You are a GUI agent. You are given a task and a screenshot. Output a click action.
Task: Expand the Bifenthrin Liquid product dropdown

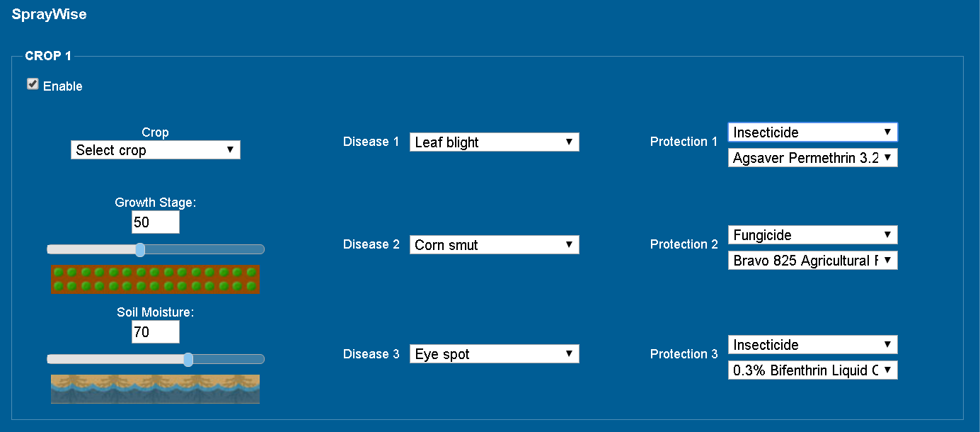click(812, 370)
